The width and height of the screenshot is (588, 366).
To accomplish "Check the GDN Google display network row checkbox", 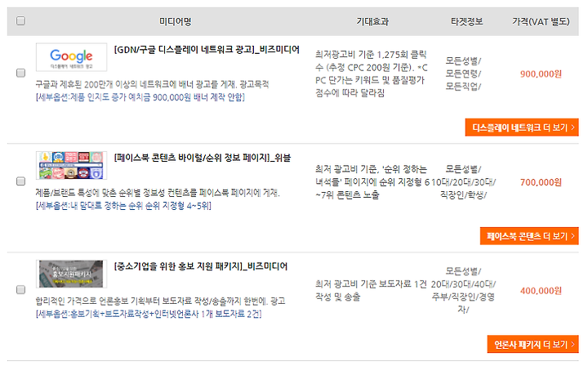I will (x=21, y=73).
